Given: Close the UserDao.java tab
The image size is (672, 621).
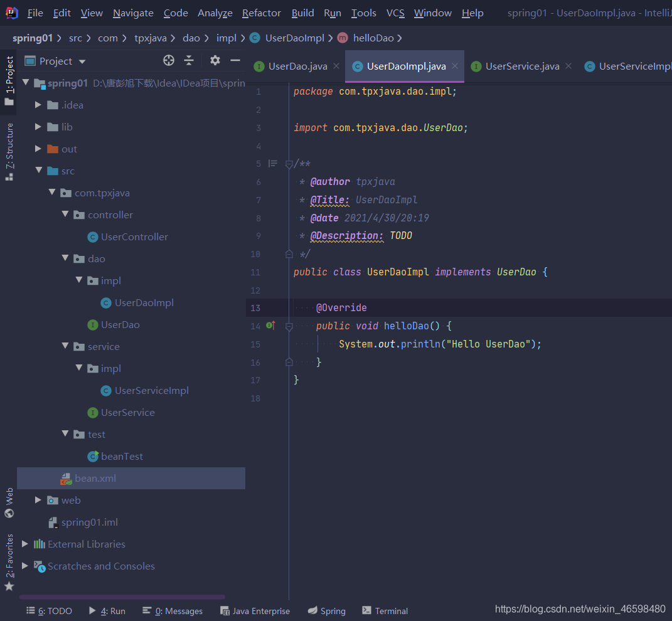Looking at the screenshot, I should (x=336, y=66).
